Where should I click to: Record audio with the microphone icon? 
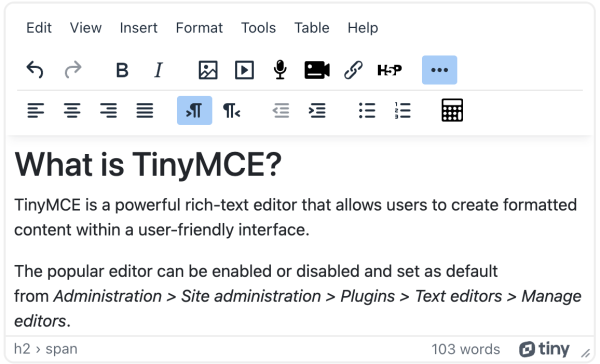(280, 70)
